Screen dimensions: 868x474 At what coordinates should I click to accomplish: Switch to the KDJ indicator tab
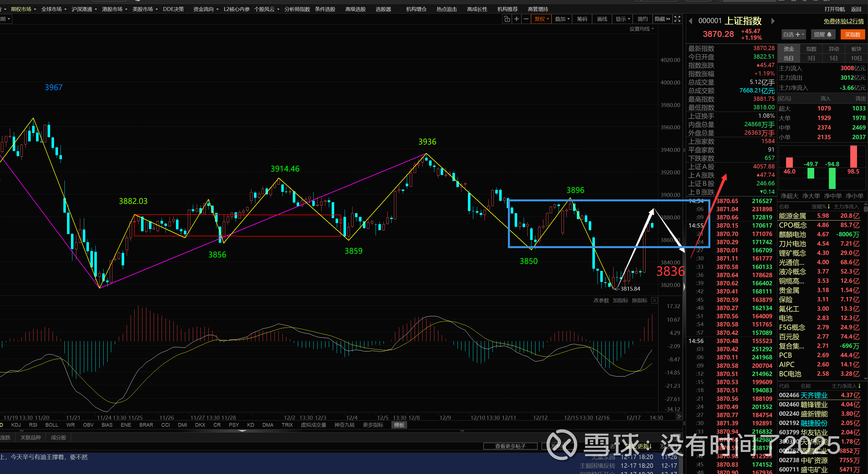(16, 425)
